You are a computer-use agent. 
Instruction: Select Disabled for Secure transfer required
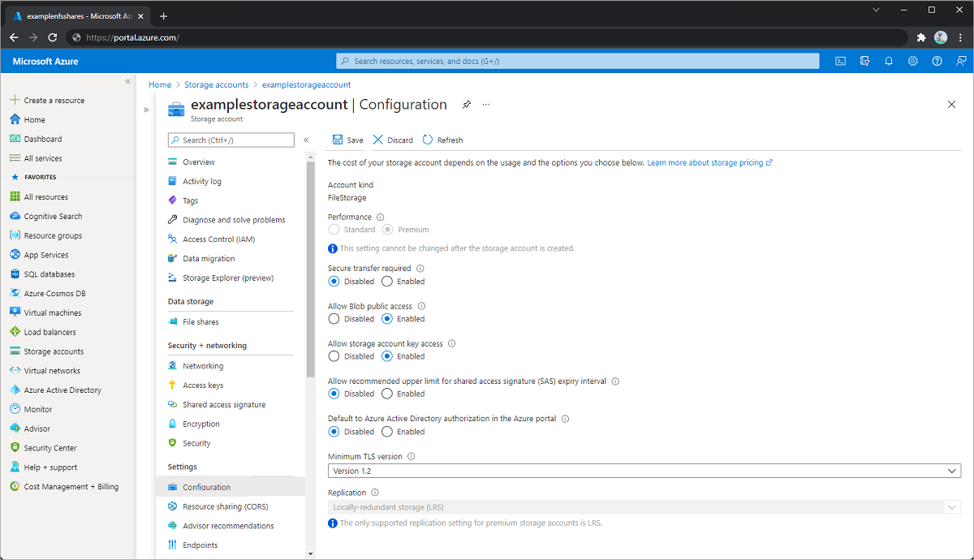coord(334,282)
